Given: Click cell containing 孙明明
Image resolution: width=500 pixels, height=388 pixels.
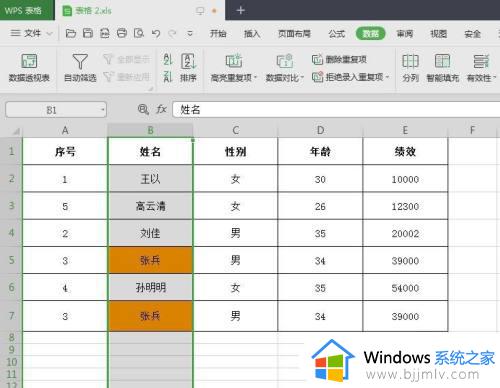Looking at the screenshot, I should pyautogui.click(x=150, y=288).
